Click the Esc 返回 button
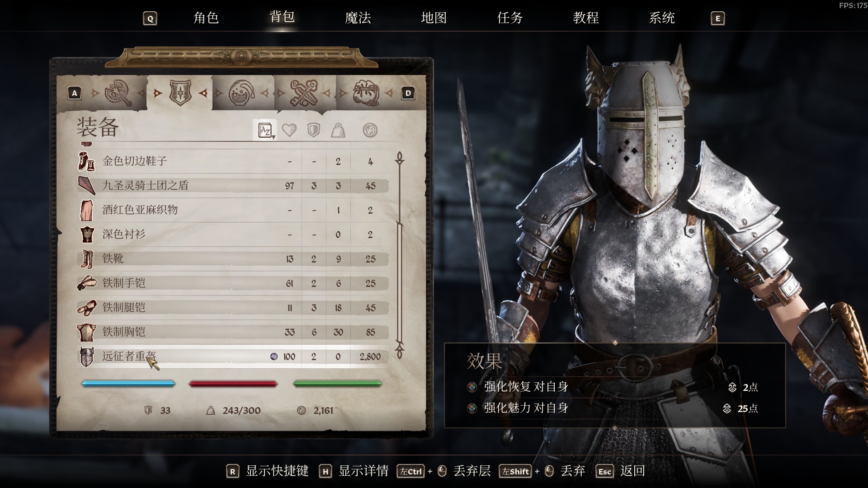The image size is (868, 488). pos(620,471)
